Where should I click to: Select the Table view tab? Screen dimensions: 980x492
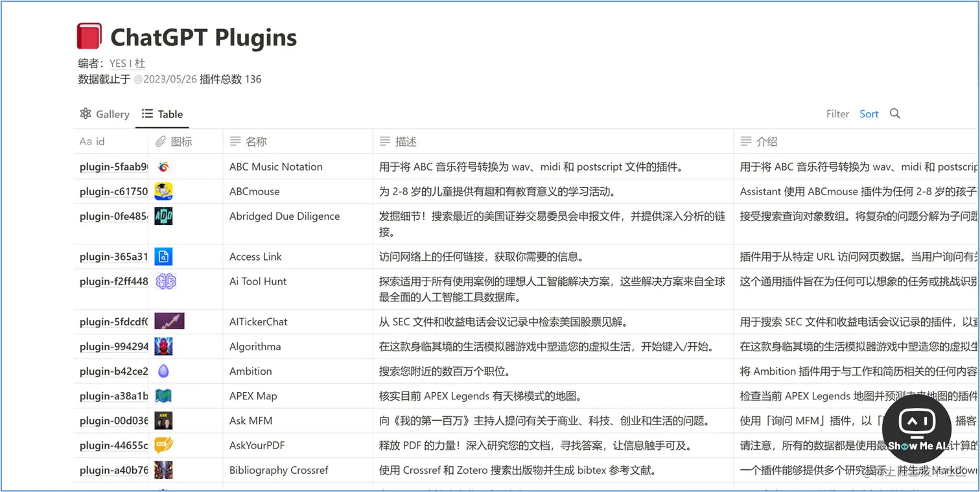click(x=162, y=114)
